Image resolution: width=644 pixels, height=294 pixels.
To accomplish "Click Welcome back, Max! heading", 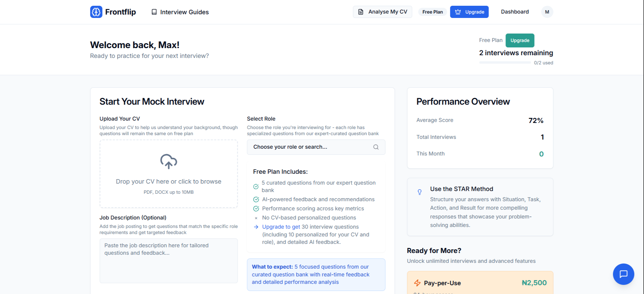I will click(135, 45).
